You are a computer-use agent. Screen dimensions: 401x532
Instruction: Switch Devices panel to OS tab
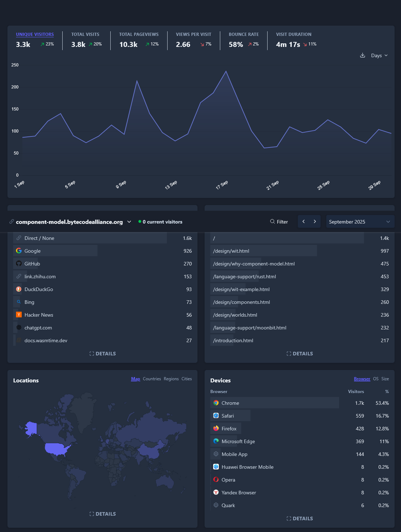tap(376, 379)
